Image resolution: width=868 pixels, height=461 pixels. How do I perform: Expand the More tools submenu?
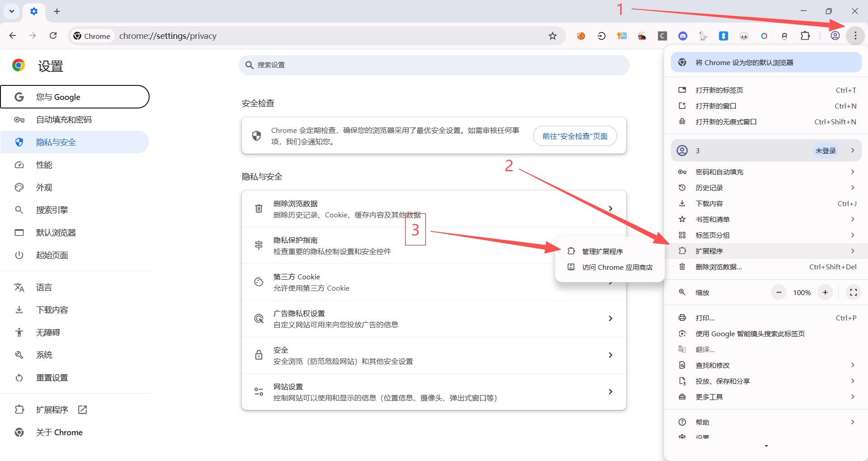766,397
